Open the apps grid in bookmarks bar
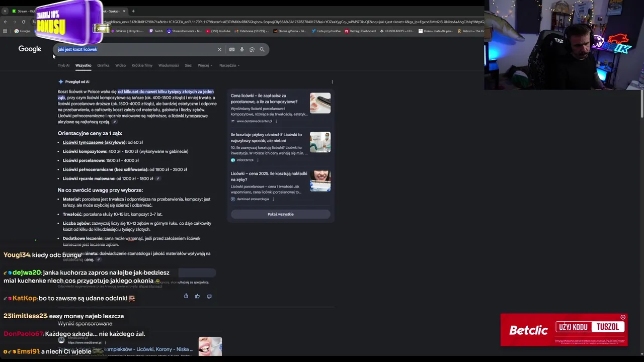 pos(5,31)
